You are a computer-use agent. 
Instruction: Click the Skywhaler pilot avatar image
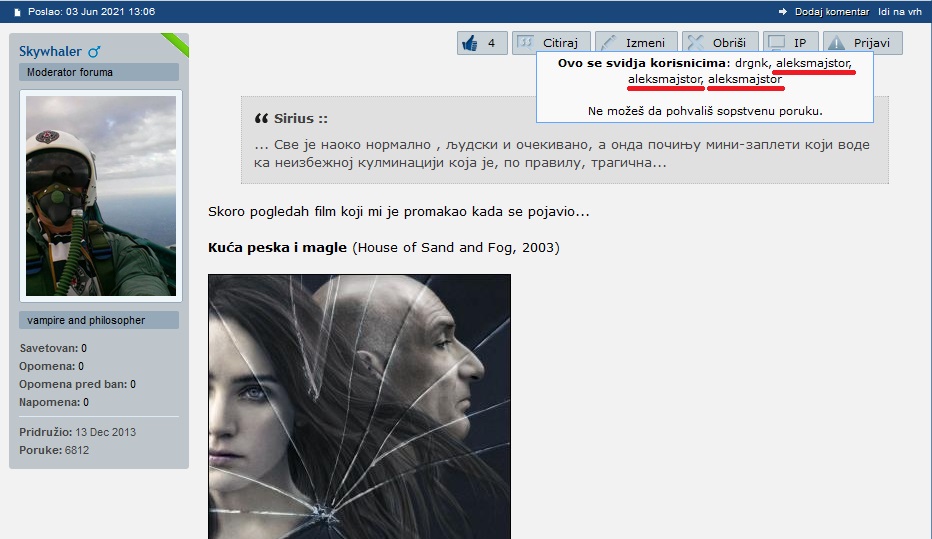(101, 196)
